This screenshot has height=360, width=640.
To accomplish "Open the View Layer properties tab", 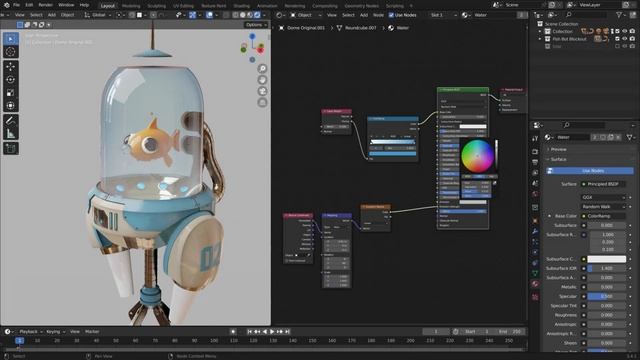I will 535,173.
